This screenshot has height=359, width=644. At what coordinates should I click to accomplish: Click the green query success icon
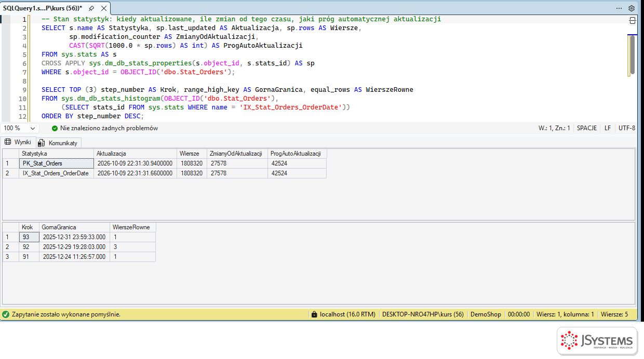click(x=6, y=314)
